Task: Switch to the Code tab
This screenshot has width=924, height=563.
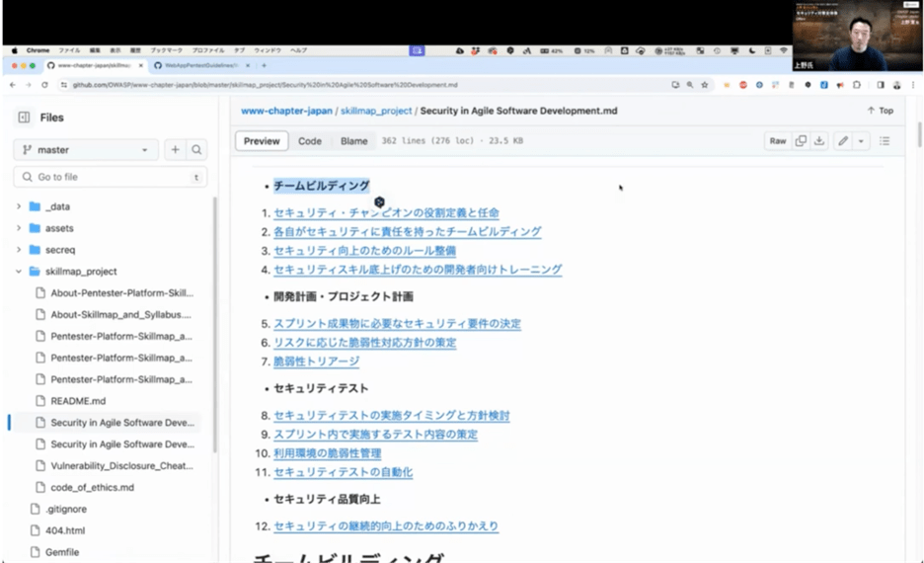Action: point(310,141)
